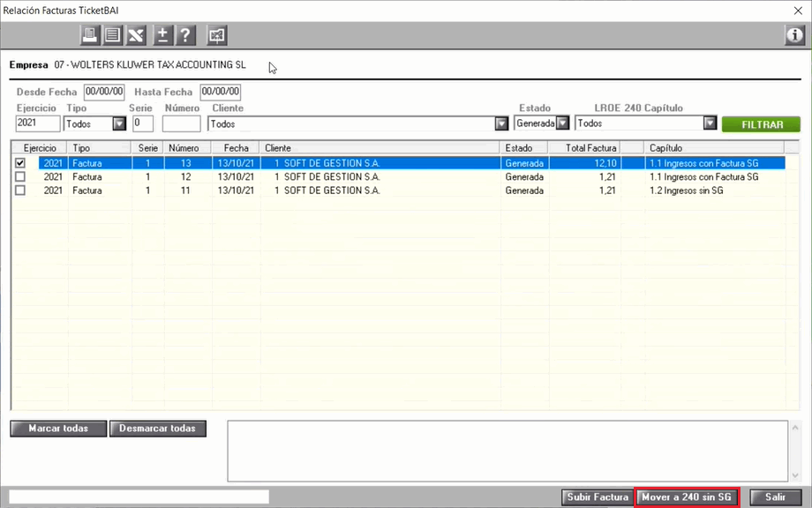The width and height of the screenshot is (812, 508).
Task: Click the presentation board toolbar icon
Action: pos(216,35)
